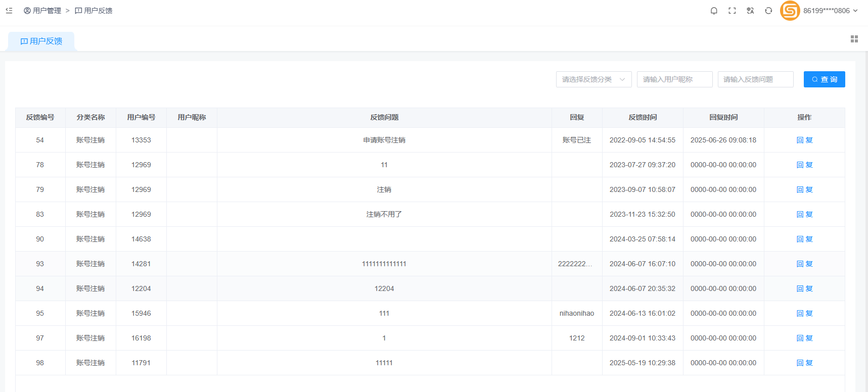Click 回复 for feedback number 93

pyautogui.click(x=804, y=264)
